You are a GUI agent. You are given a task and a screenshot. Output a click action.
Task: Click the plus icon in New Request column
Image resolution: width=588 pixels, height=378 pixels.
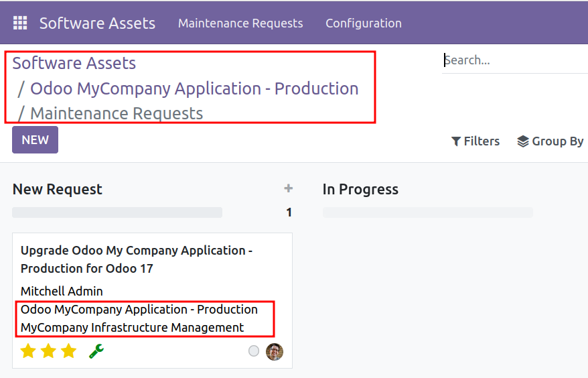[288, 188]
